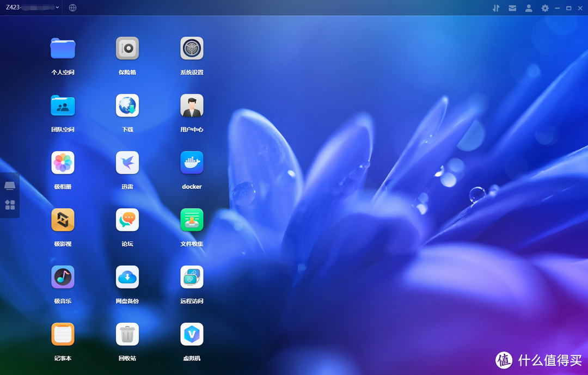Launch the 保险箱 safe box app
Viewport: 588px width, 375px height.
(127, 48)
